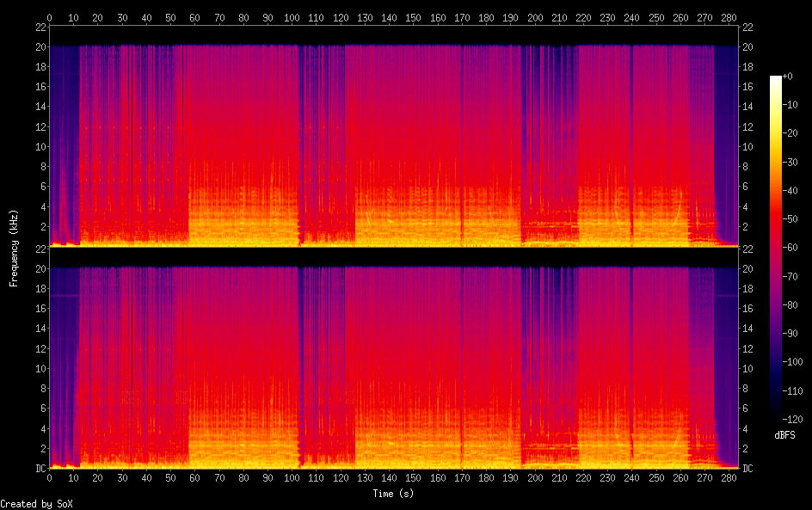Viewport: 812px width, 510px height.
Task: Click the 'DC' label at bottom-left corner
Action: coord(38,469)
